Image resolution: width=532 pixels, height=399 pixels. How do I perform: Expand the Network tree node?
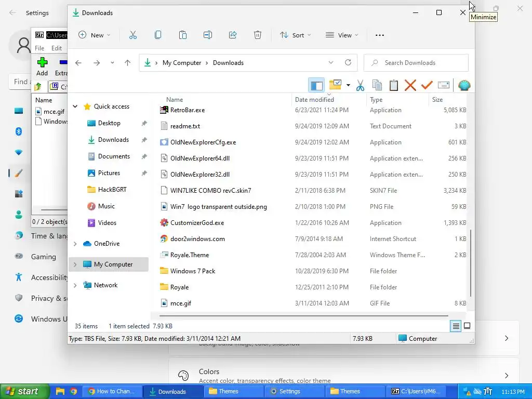point(75,285)
